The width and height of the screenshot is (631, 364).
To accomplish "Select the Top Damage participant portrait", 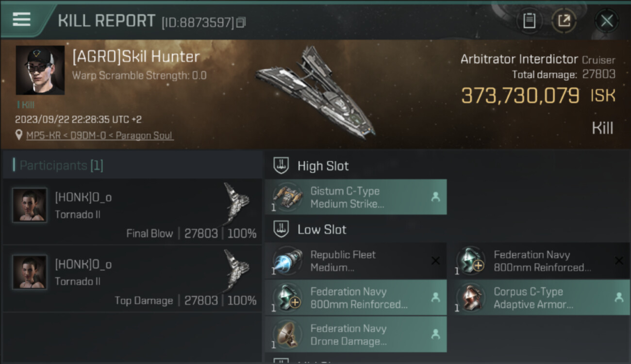I will 30,272.
